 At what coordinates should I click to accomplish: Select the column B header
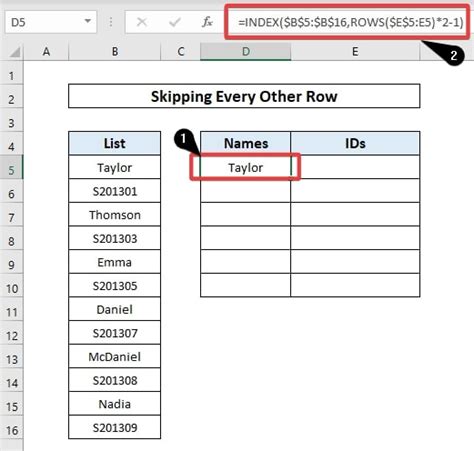click(x=115, y=52)
